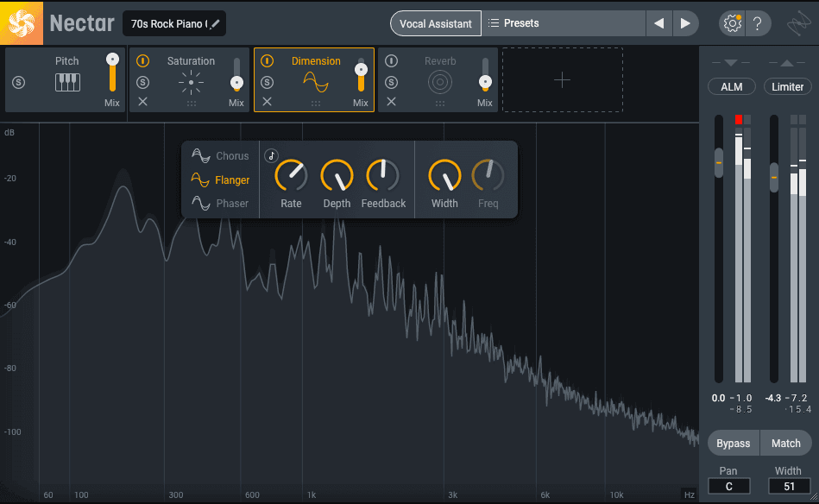
Task: Open the Pitch module piano keyboard icon
Action: [x=67, y=83]
